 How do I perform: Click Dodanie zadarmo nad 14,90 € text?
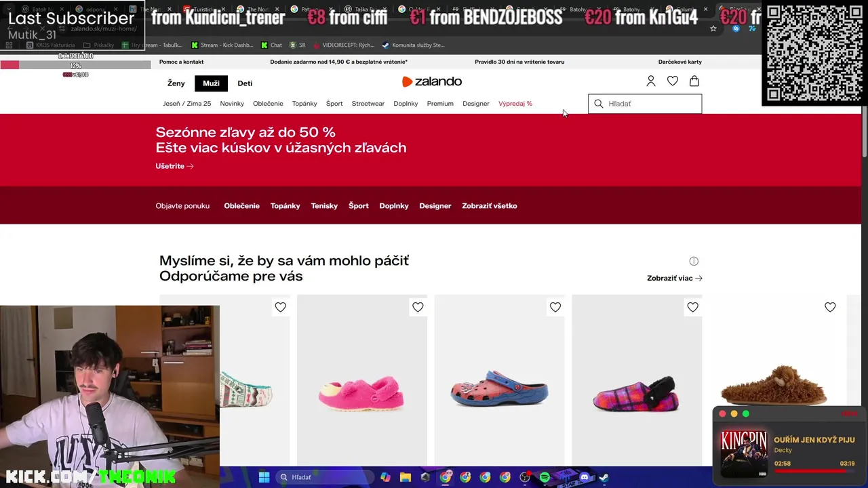[x=339, y=62]
